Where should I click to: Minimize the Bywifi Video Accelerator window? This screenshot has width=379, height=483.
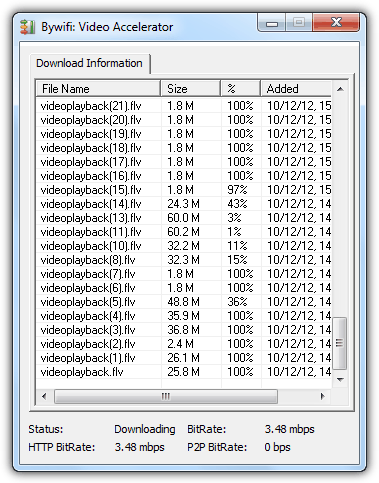pos(272,23)
